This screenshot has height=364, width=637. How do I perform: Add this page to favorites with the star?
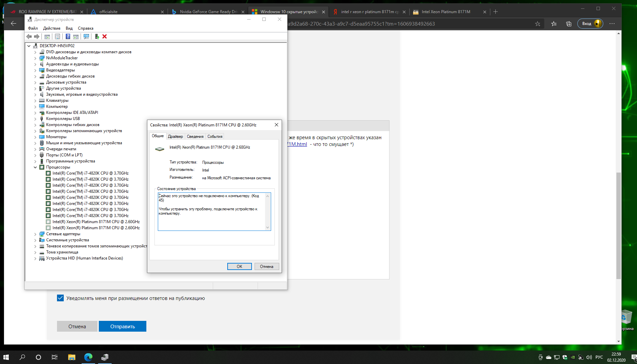pyautogui.click(x=538, y=24)
